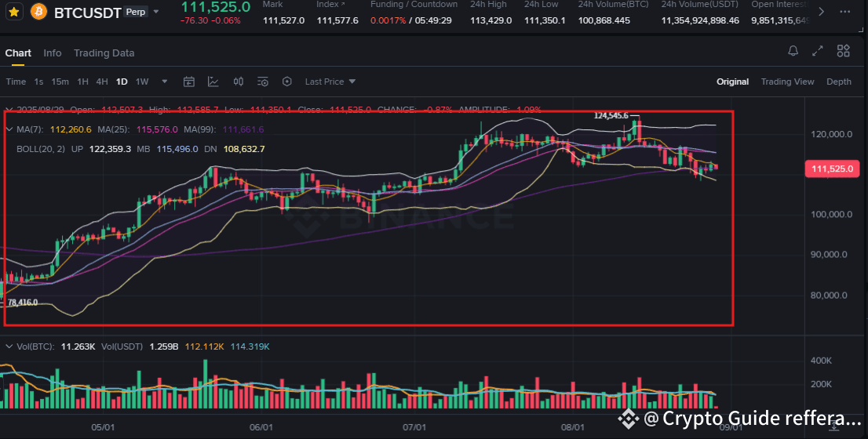Collapse the Vol(BTC) indicator chevron
The width and height of the screenshot is (868, 439).
9,346
